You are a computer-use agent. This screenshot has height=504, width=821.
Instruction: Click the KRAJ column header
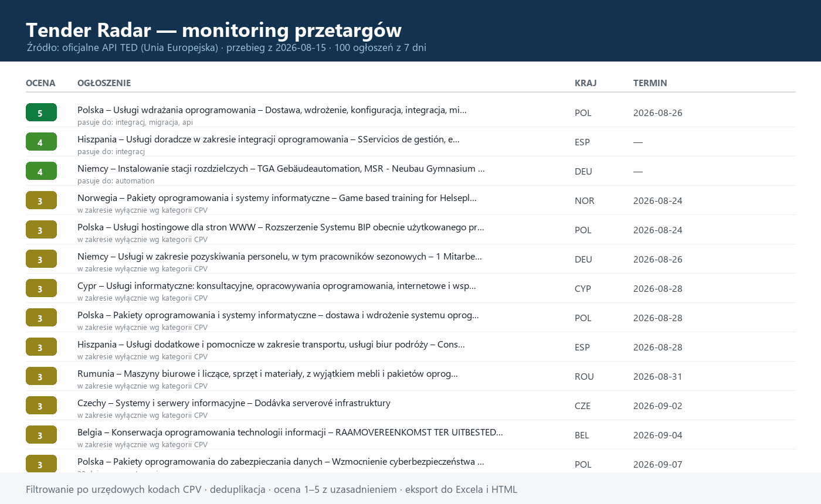(585, 83)
